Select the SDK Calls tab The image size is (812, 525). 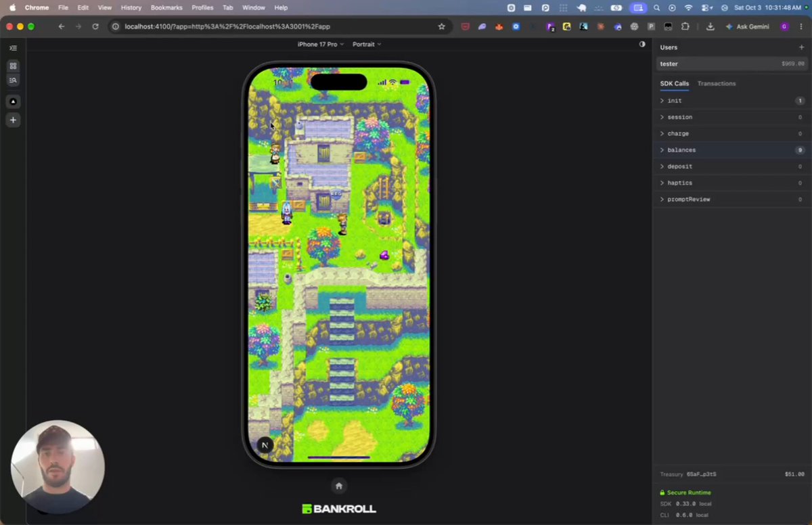coord(675,84)
